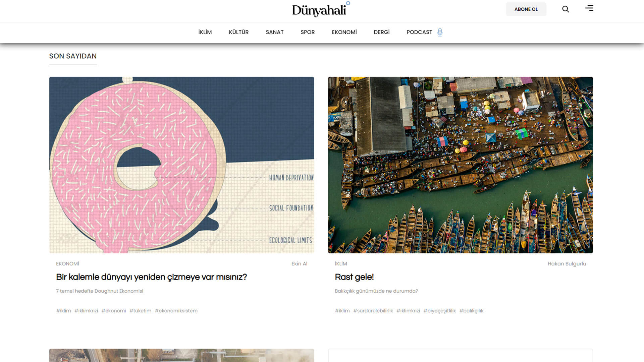Click the Dünyahali logo
The height and width of the screenshot is (362, 644).
click(x=321, y=9)
